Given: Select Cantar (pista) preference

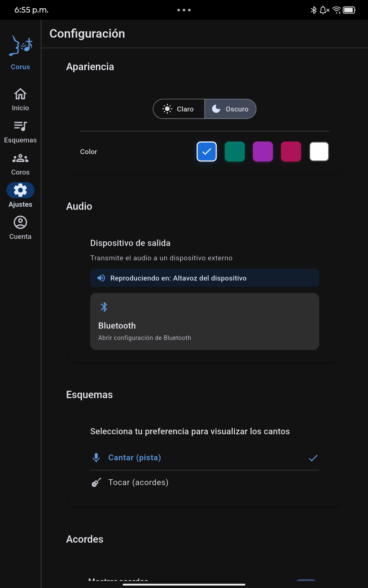Looking at the screenshot, I should (205, 458).
